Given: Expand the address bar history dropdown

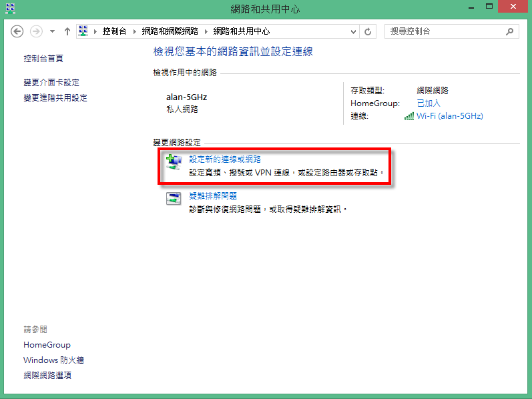Looking at the screenshot, I should [x=352, y=31].
